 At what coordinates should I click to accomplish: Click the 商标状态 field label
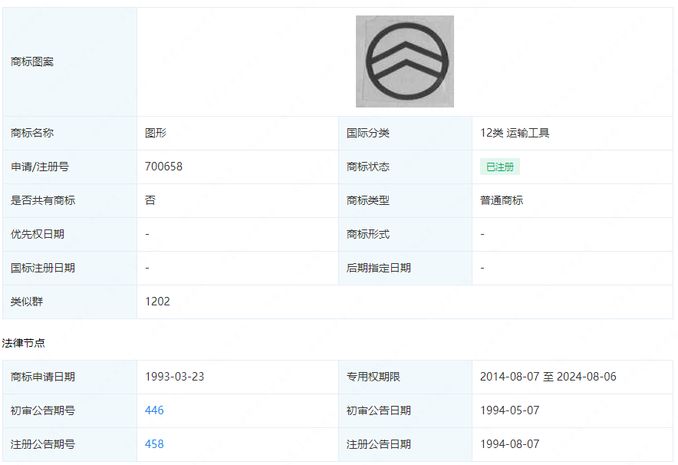click(368, 167)
